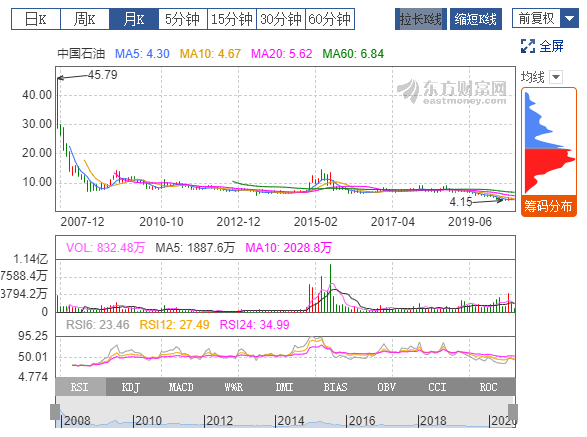Open the 前复权 dropdown arrow
Viewport: 587px width, 437px height.
569,18
